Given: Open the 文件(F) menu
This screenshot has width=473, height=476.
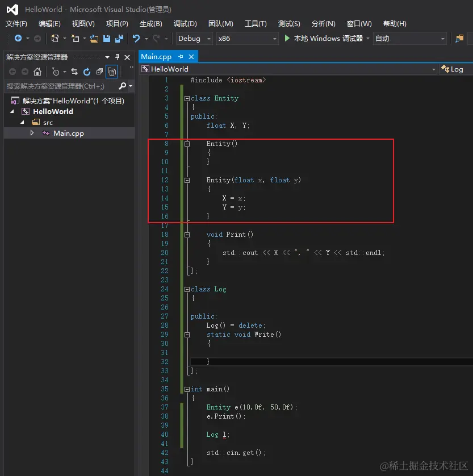Looking at the screenshot, I should (x=16, y=24).
